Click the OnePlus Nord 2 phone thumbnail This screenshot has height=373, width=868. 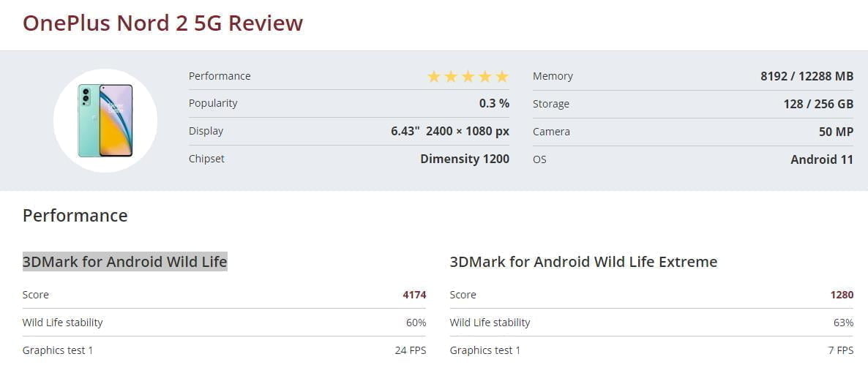[105, 121]
